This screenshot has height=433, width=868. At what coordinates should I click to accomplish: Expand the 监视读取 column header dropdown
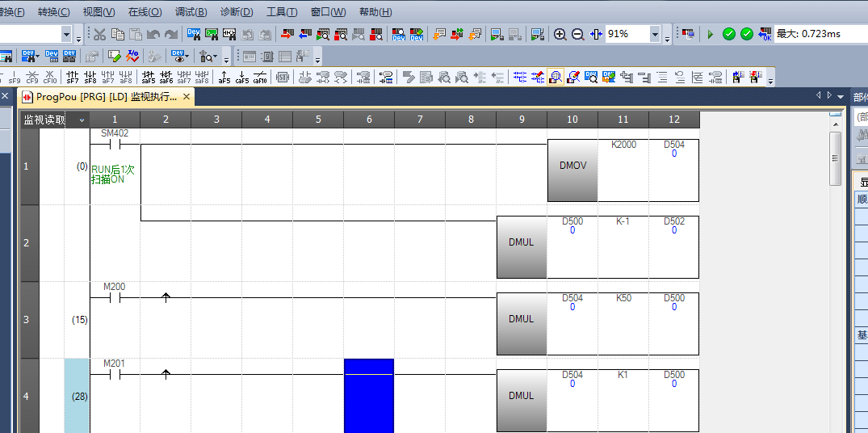click(81, 120)
